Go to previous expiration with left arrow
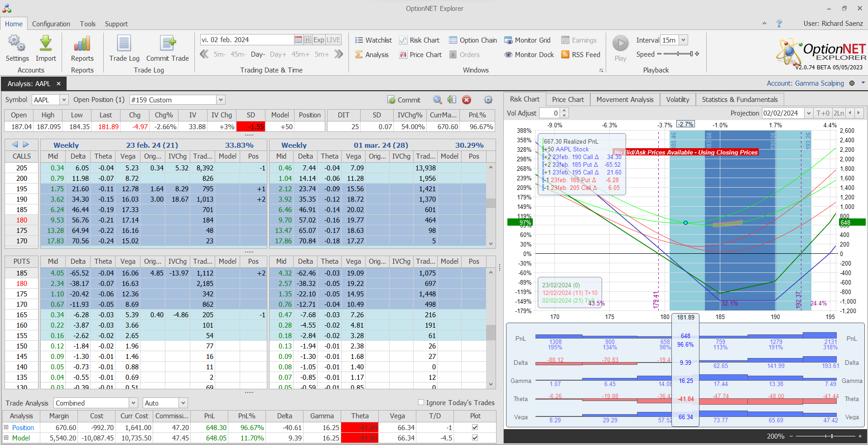 click(15, 145)
